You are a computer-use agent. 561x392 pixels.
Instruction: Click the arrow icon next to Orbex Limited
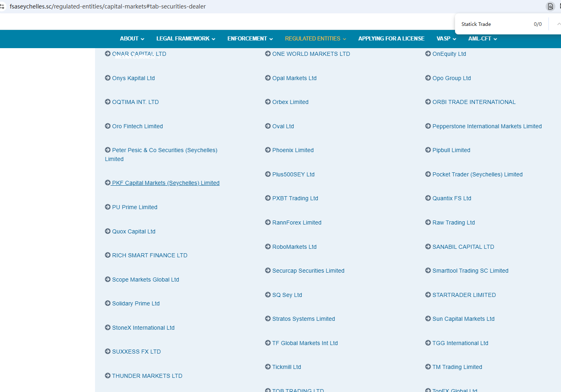pyautogui.click(x=268, y=102)
